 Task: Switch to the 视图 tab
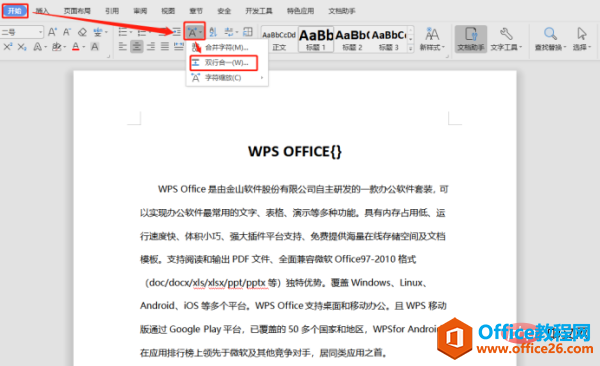(168, 11)
